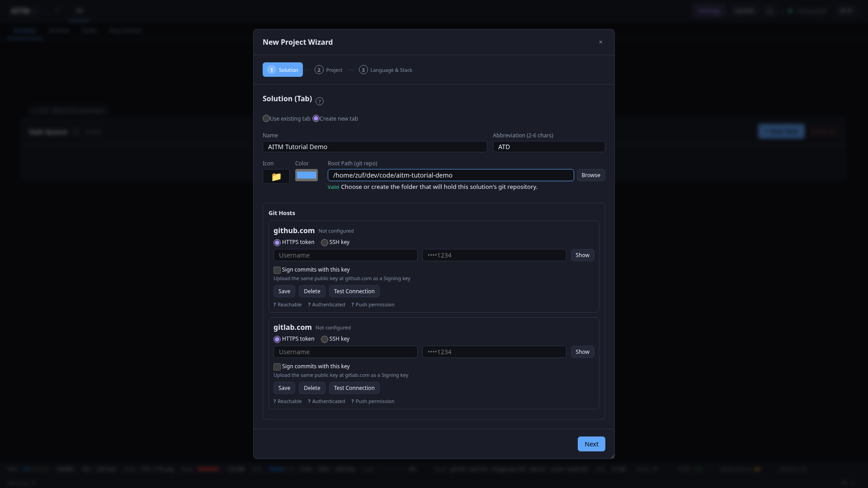Select Use existing tab radio
Screen dimensions: 868x488
[x=266, y=118]
